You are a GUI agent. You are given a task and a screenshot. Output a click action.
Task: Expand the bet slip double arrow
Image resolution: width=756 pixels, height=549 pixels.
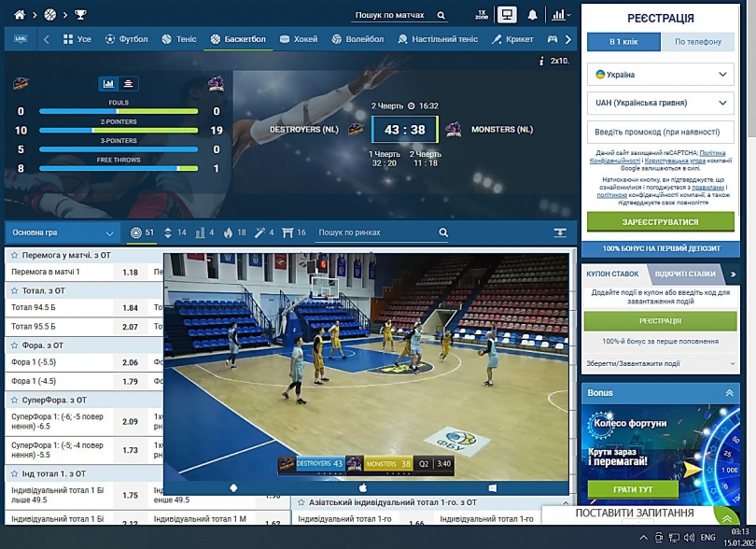click(733, 274)
